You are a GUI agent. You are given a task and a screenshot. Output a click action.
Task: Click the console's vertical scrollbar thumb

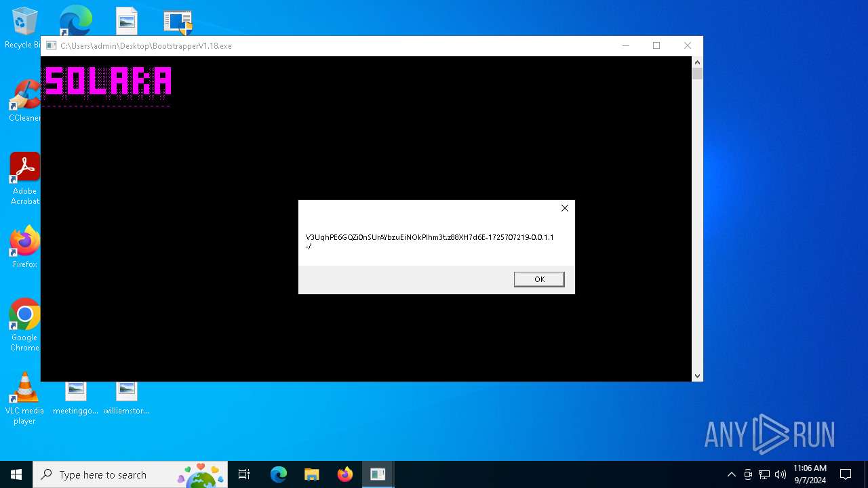pos(697,73)
